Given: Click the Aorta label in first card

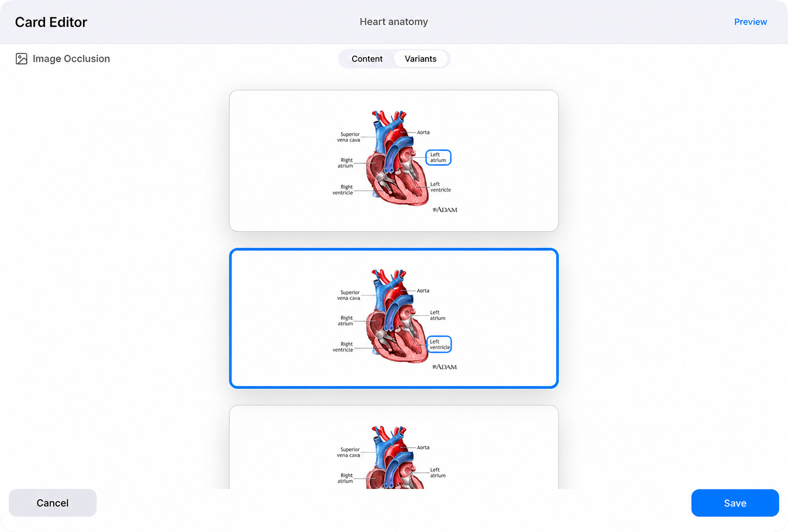Looking at the screenshot, I should [423, 133].
